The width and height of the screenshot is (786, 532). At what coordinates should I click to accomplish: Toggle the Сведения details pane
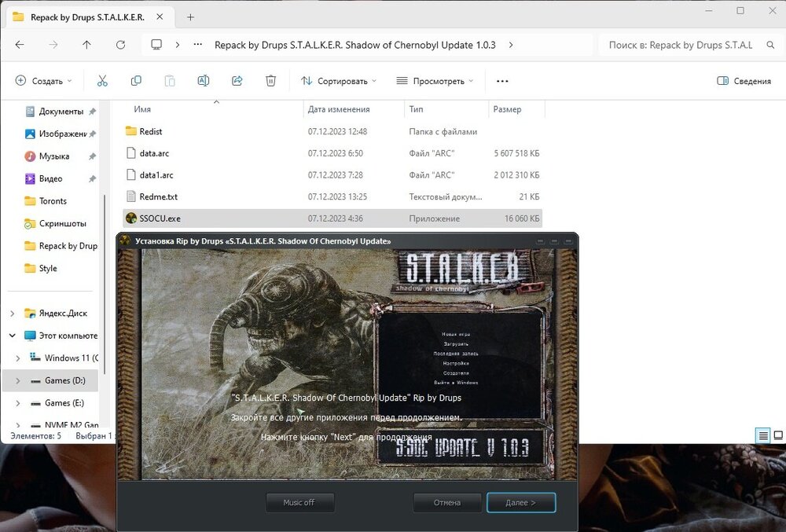744,81
